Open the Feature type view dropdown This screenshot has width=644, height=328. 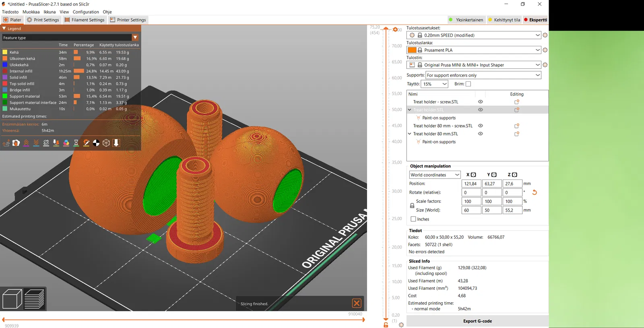70,37
